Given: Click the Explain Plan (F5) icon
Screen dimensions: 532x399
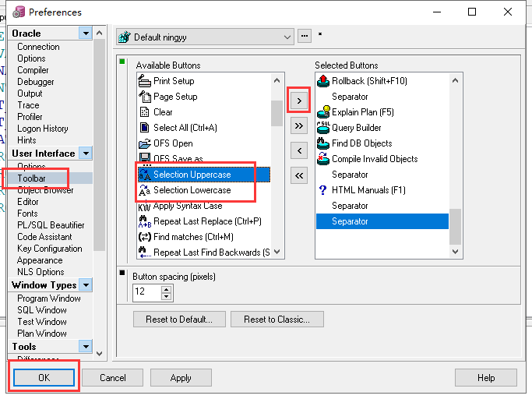Looking at the screenshot, I should point(323,112).
